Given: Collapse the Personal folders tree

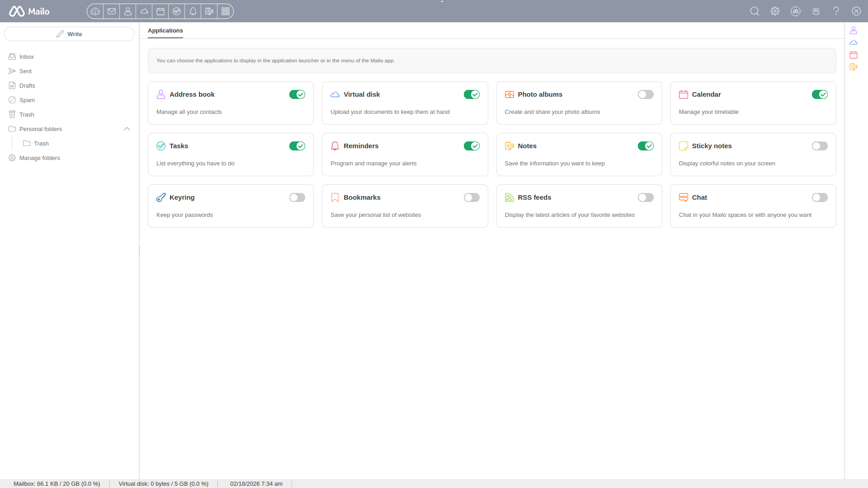Looking at the screenshot, I should (x=127, y=129).
